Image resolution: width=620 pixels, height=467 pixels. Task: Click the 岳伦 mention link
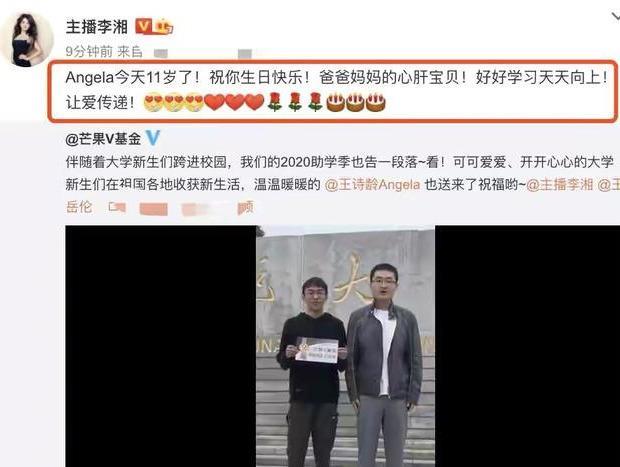pos(79,207)
